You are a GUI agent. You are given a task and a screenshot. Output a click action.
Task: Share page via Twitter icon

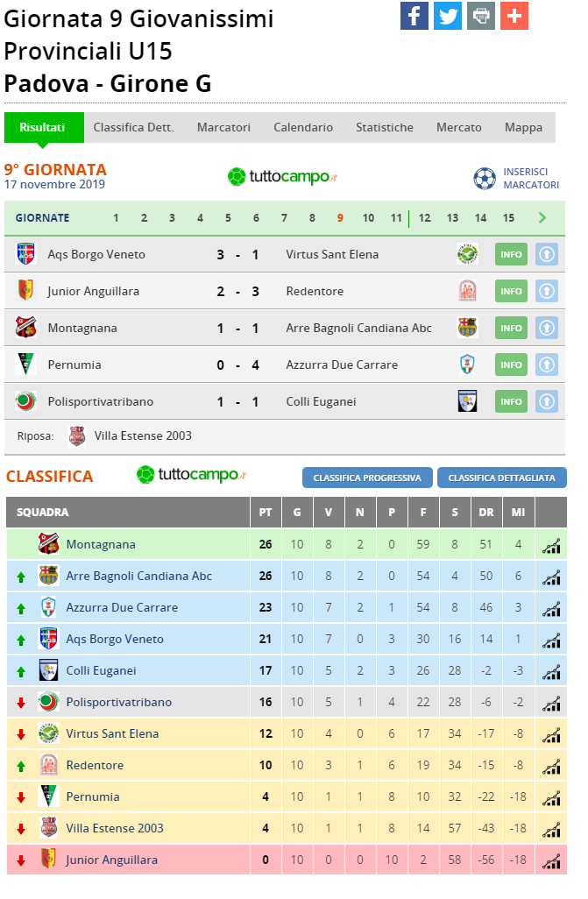pyautogui.click(x=448, y=16)
